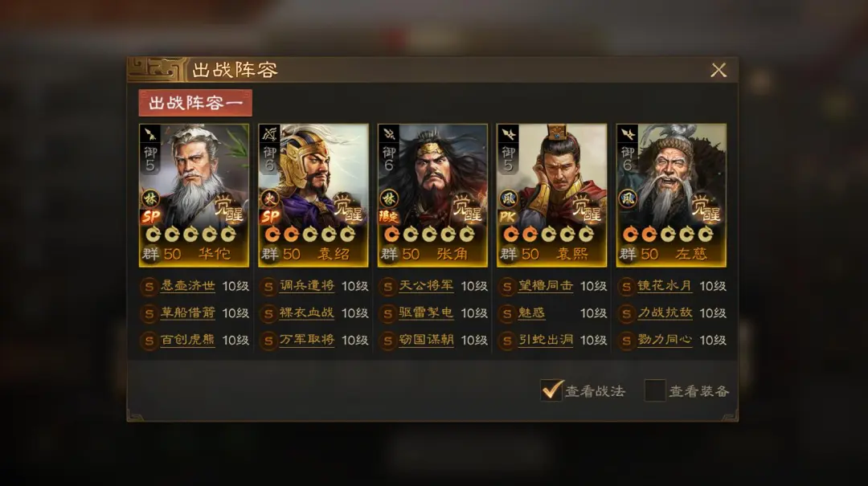
Task: Close the 出战阵容 dialog
Action: pos(719,71)
